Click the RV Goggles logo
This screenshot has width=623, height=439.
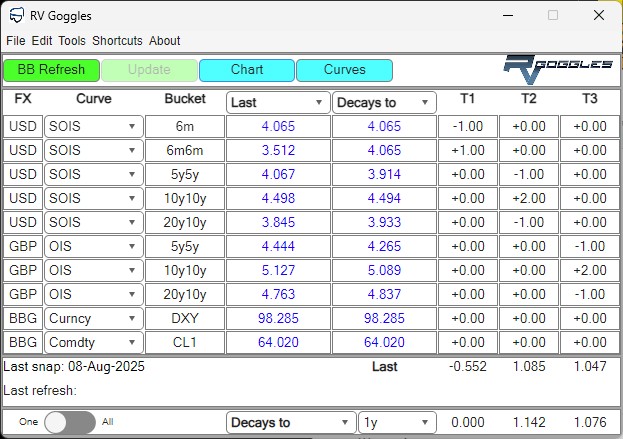click(558, 70)
